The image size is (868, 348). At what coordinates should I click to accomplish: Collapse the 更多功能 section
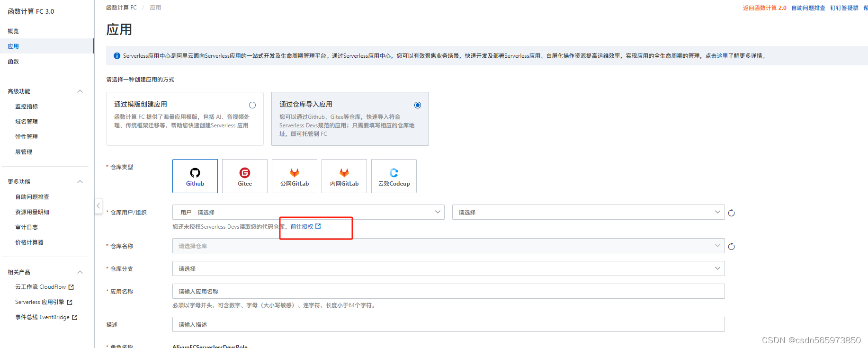(x=80, y=182)
